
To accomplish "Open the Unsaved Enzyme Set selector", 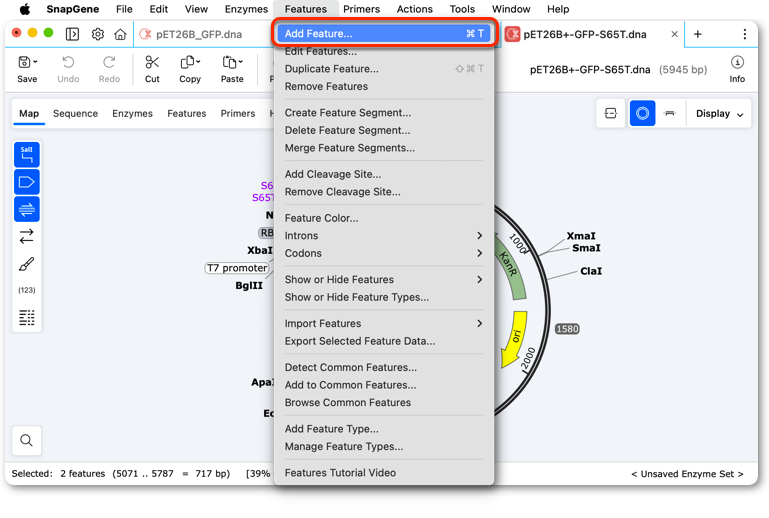I will [x=687, y=474].
